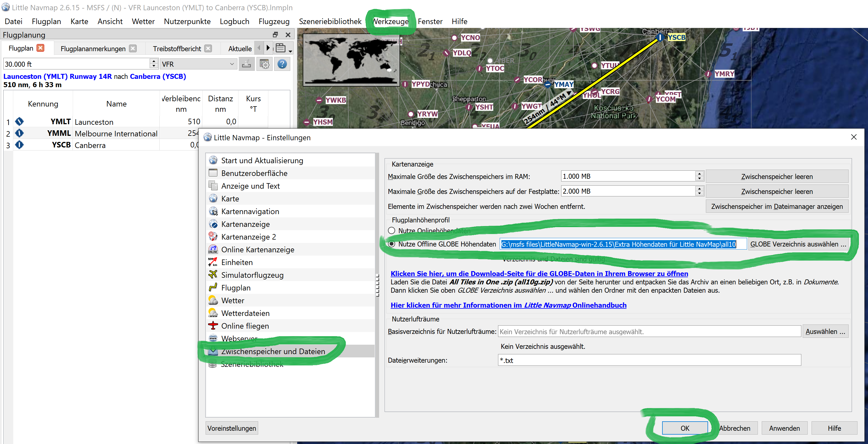Open the VFR flight type dropdown
The width and height of the screenshot is (868, 444).
pyautogui.click(x=198, y=64)
